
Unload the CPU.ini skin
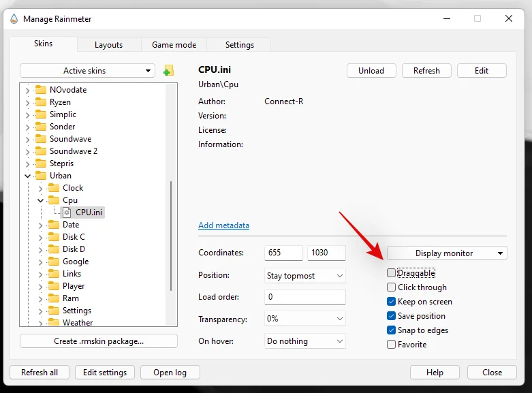[x=371, y=71]
